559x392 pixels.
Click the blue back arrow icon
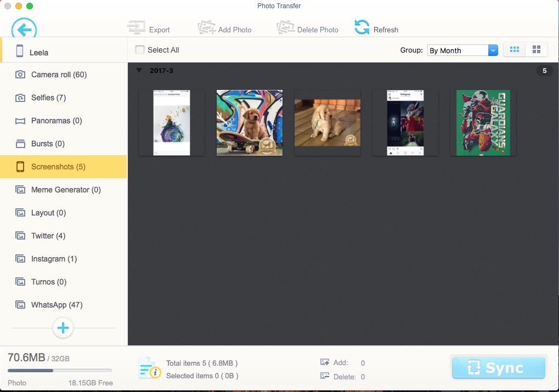24,29
